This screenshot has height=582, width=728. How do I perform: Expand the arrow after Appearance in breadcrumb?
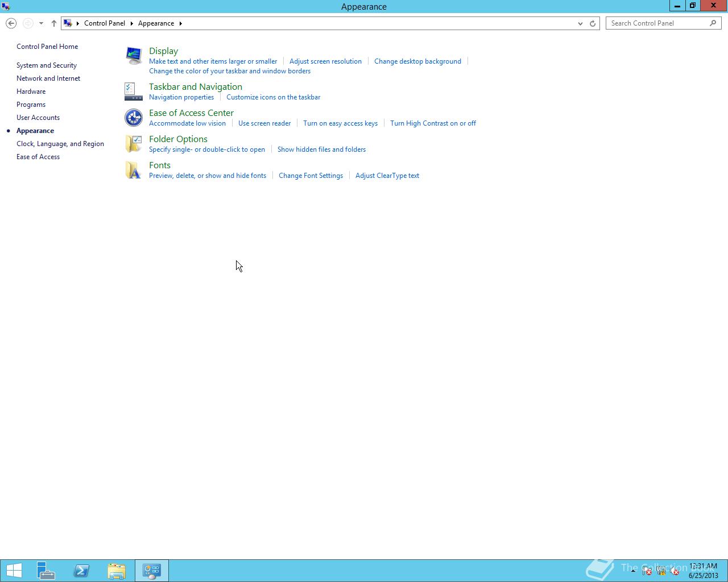point(181,23)
